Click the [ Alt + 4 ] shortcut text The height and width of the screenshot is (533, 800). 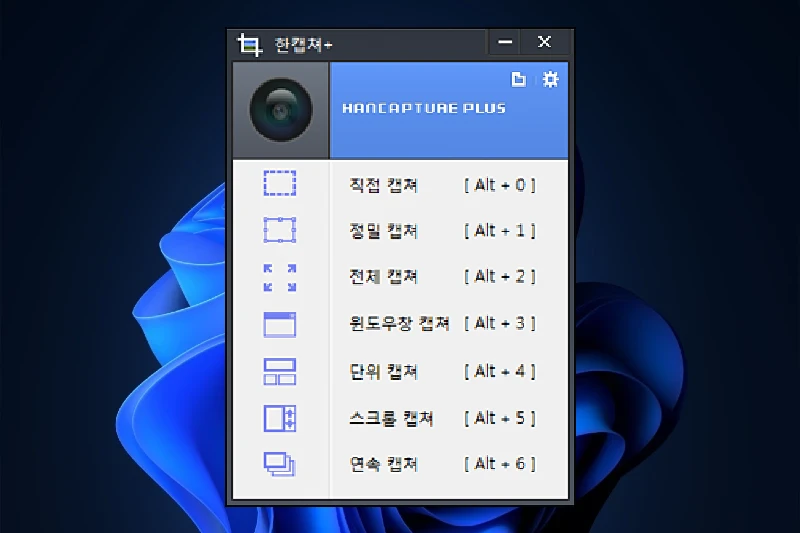[499, 371]
